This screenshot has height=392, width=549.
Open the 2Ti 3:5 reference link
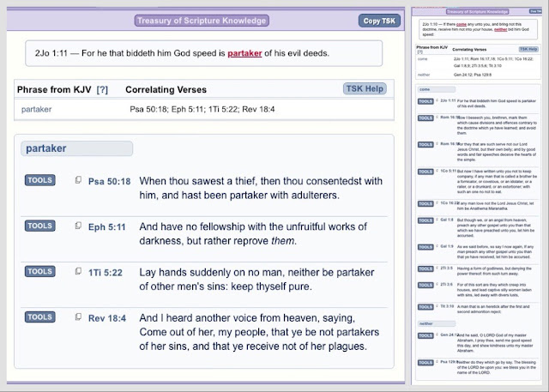pos(446,268)
